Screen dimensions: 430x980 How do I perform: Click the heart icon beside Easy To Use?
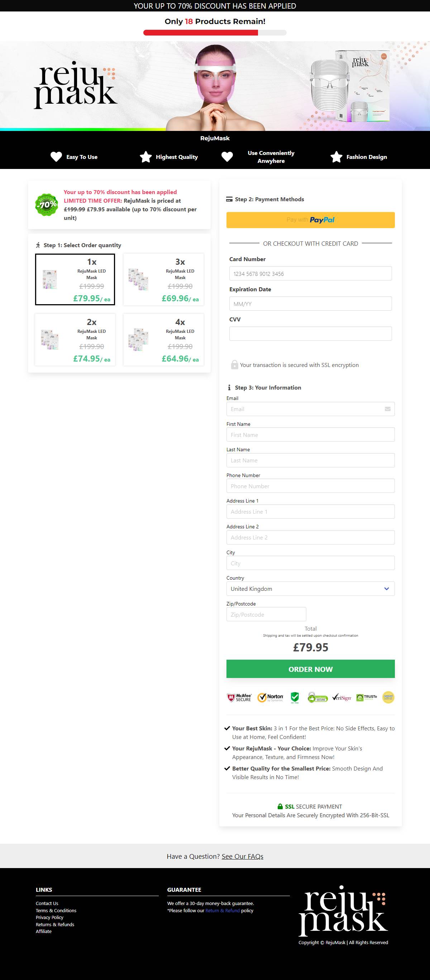[x=56, y=157]
